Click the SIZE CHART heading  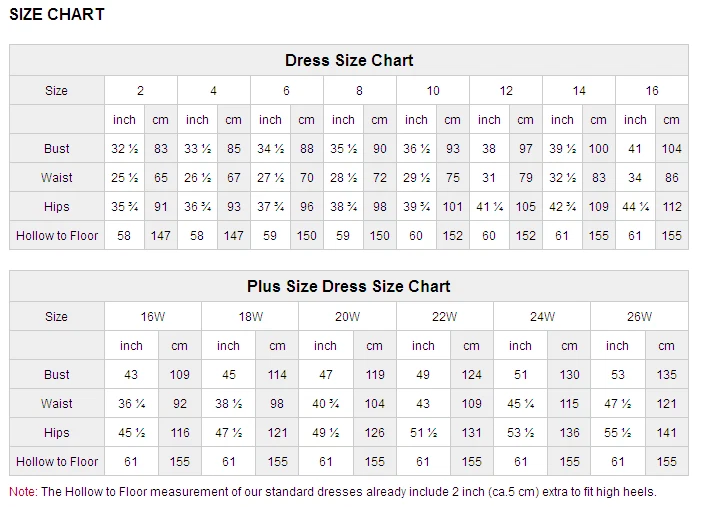point(57,15)
